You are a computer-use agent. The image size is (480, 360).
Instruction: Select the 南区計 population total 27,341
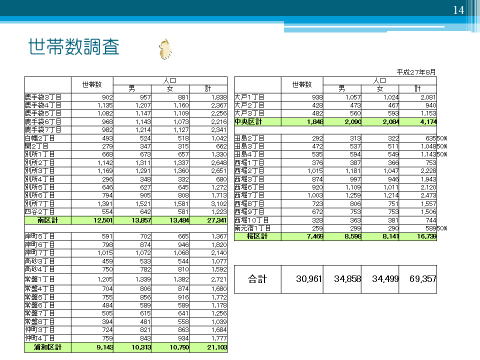click(217, 220)
